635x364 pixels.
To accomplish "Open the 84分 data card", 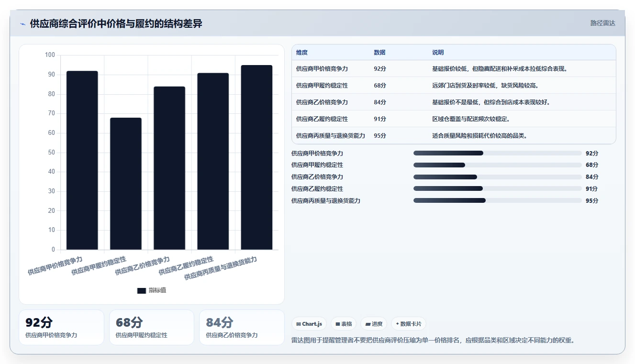I will click(x=242, y=327).
